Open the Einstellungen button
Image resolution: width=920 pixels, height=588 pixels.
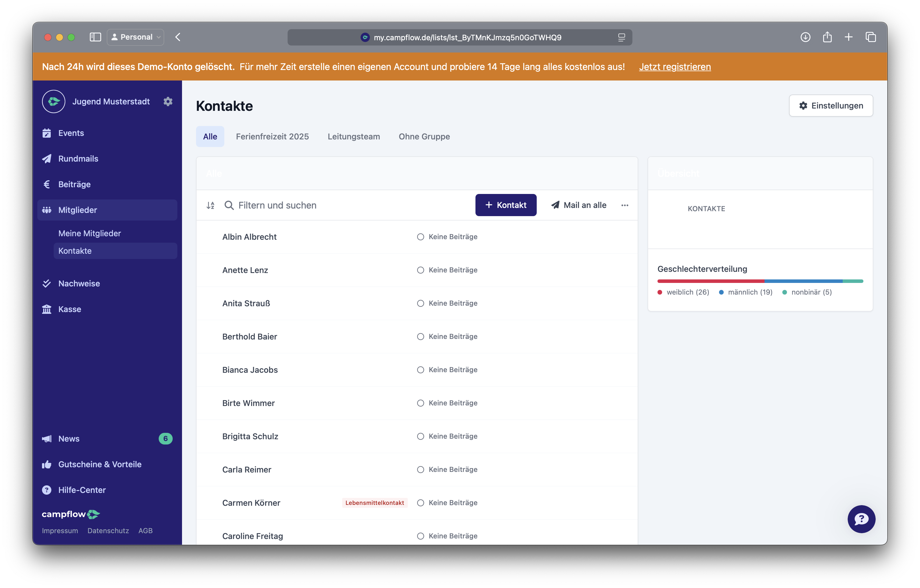pyautogui.click(x=831, y=106)
